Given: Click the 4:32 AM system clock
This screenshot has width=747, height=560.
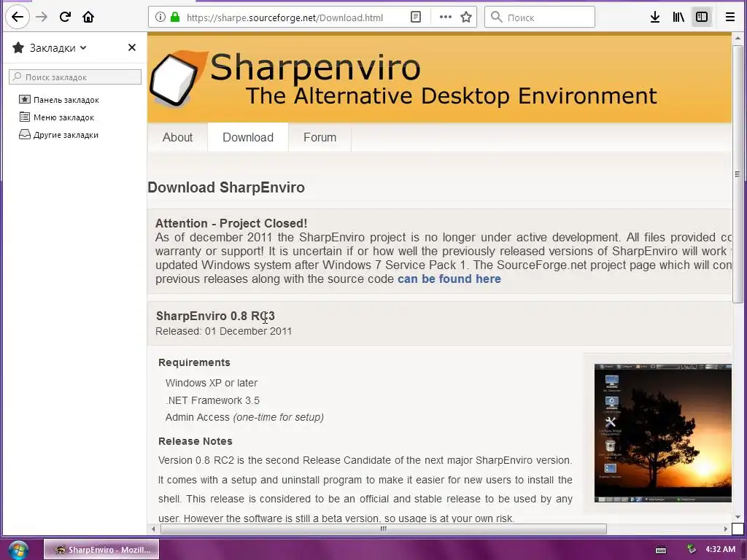Looking at the screenshot, I should [x=720, y=549].
